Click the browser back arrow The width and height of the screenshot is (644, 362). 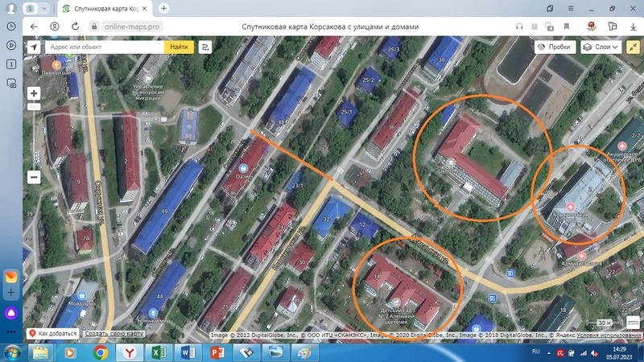click(34, 27)
